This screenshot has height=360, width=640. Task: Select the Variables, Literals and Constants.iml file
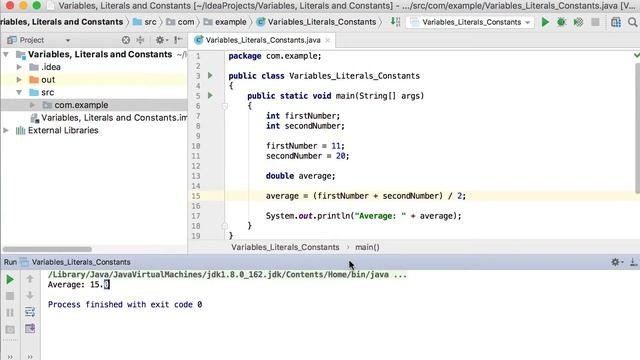tap(94, 118)
